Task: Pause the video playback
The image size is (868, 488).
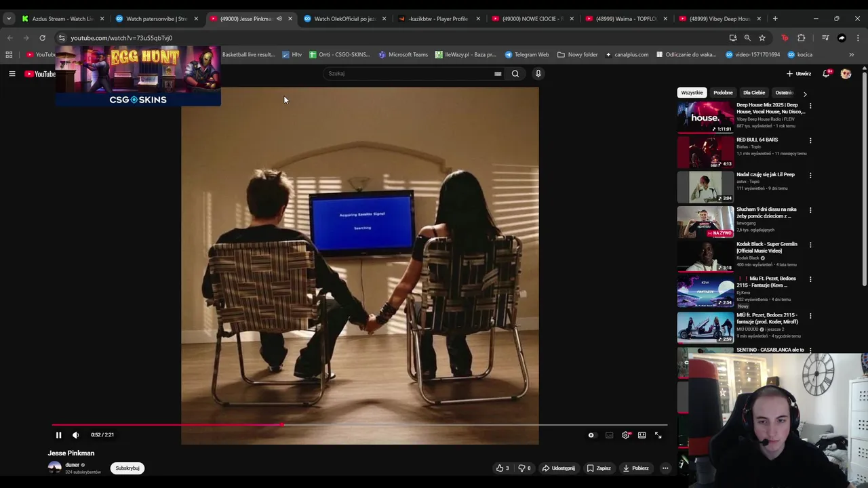Action: [58, 435]
